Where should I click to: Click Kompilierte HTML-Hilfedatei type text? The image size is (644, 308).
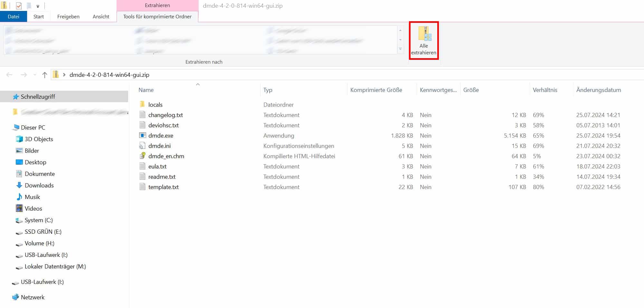tap(299, 156)
